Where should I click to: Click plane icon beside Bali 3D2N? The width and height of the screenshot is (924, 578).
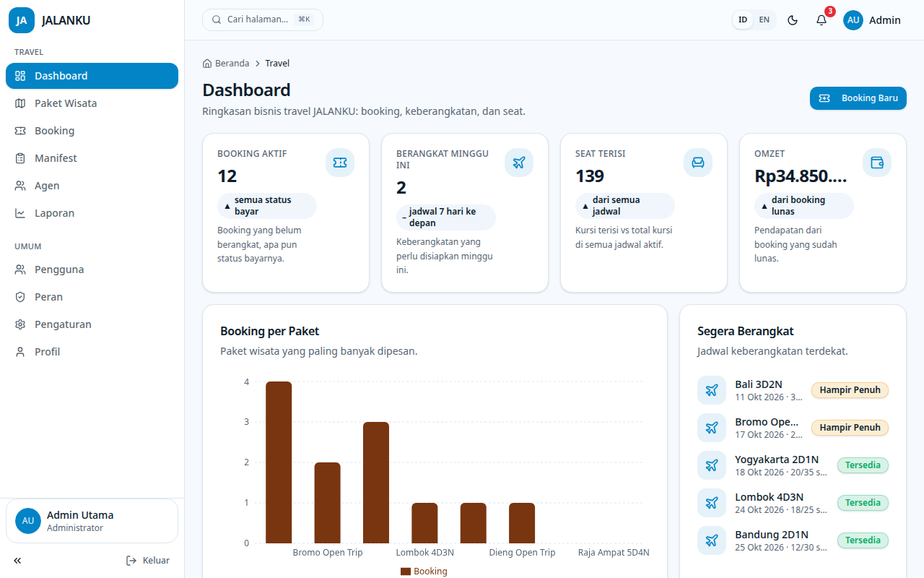[x=712, y=390]
